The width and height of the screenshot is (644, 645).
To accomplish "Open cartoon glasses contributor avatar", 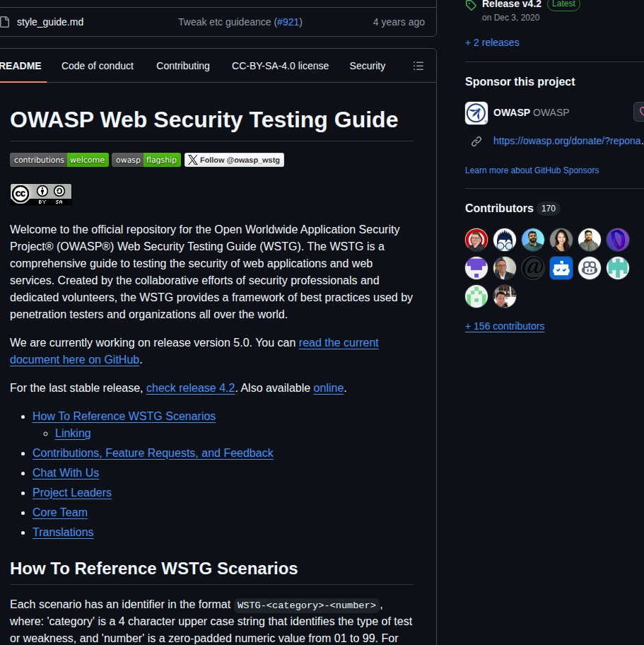I will (x=505, y=240).
